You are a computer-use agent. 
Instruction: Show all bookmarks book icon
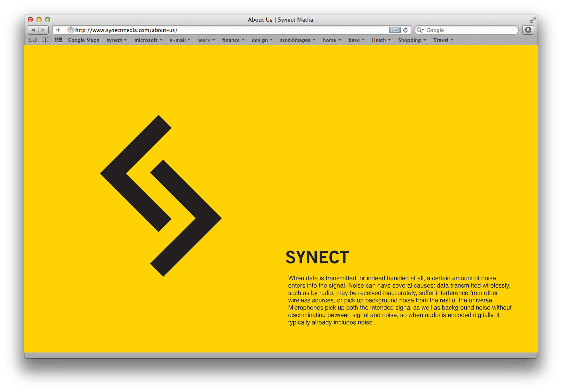[45, 40]
